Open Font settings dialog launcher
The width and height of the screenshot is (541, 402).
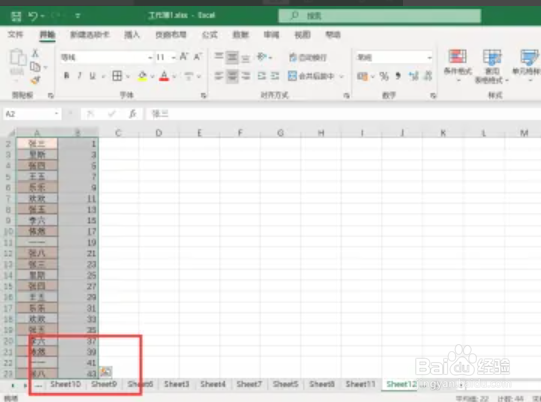coord(204,96)
